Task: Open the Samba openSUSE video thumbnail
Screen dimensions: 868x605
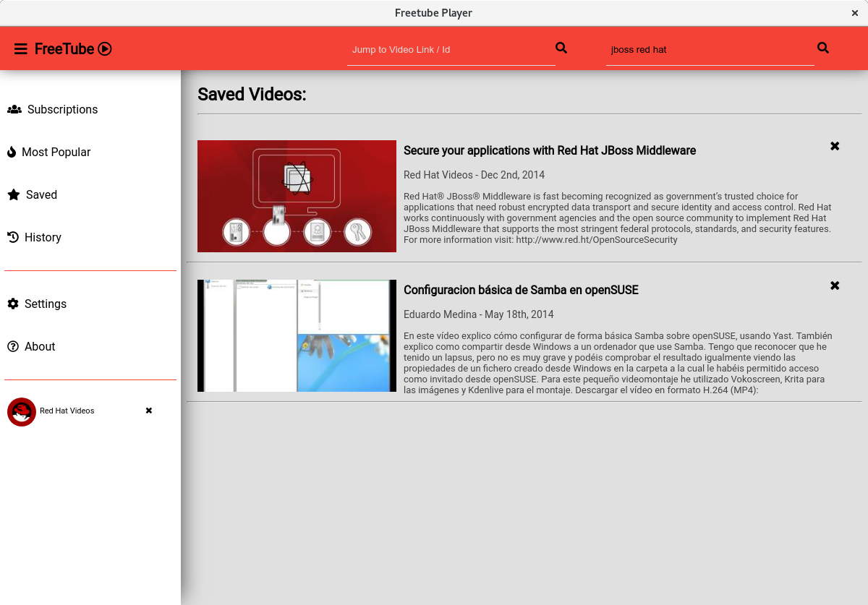Action: pos(297,335)
